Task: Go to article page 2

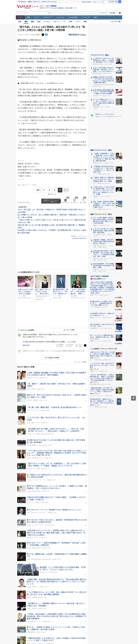Action: click(44, 190)
